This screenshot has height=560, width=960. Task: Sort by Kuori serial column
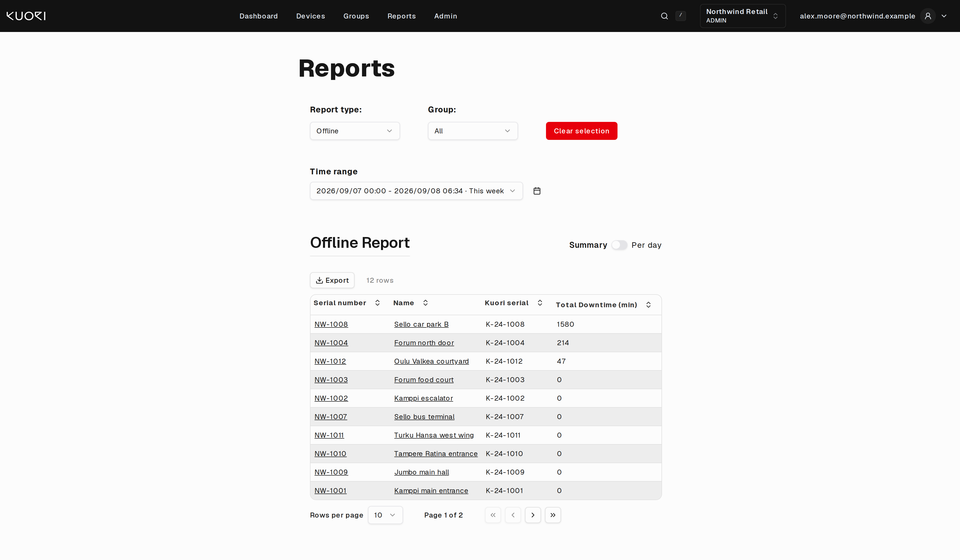[540, 303]
